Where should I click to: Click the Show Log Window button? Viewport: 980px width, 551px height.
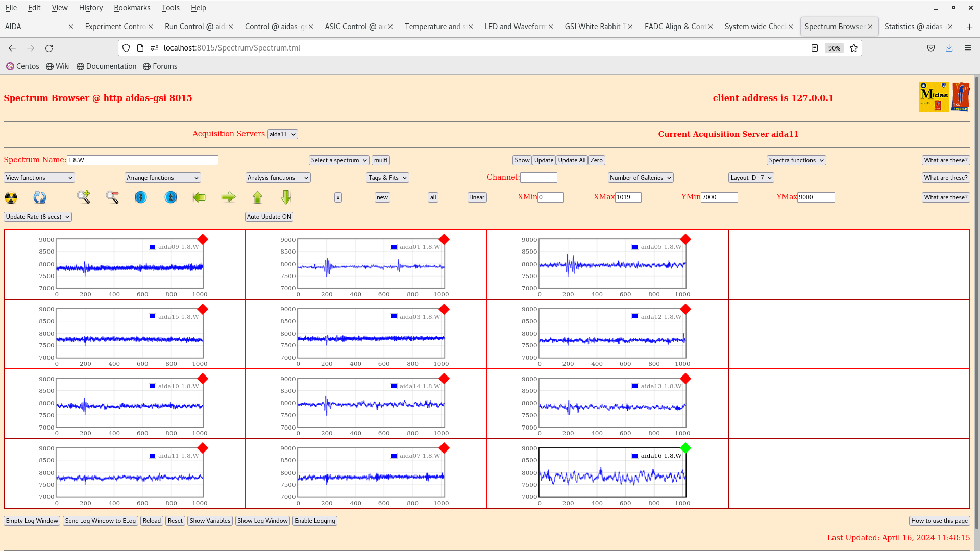tap(262, 521)
